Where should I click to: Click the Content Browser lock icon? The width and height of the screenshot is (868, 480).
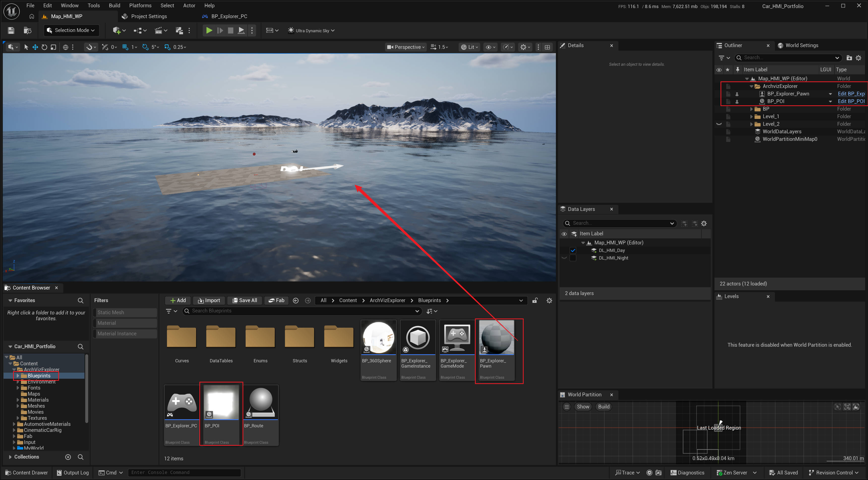coord(535,300)
